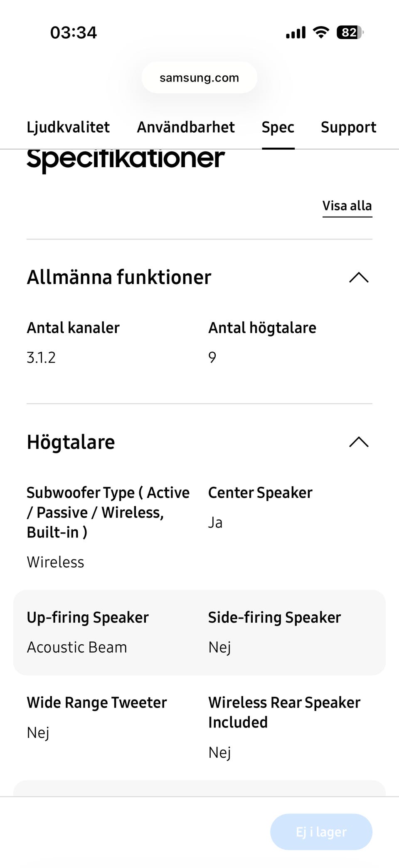Open the Ljudkvalitet tab
Image resolution: width=399 pixels, height=868 pixels.
(68, 127)
